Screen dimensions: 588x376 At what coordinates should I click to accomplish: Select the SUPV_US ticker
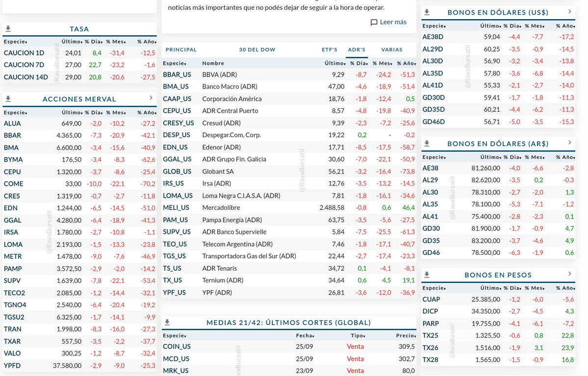click(177, 232)
